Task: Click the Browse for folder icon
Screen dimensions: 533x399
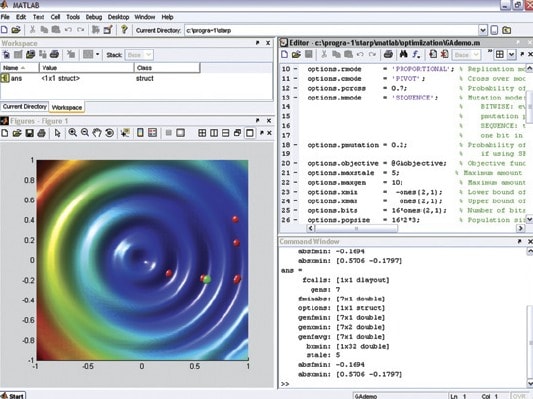Action: coord(506,30)
